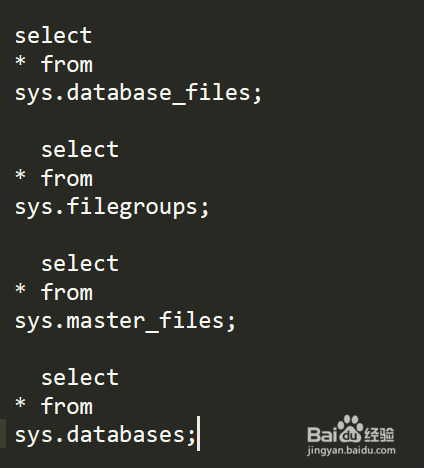Place cursor on sys.master_files text
Image resolution: width=424 pixels, height=468 pixels.
[x=125, y=321]
